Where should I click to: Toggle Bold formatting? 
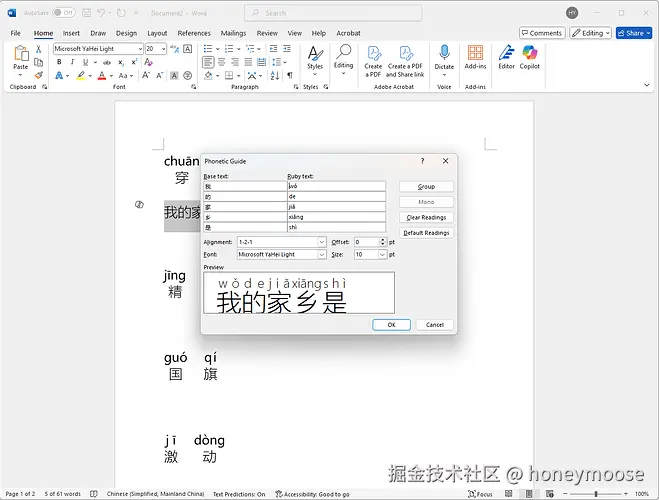click(x=59, y=62)
